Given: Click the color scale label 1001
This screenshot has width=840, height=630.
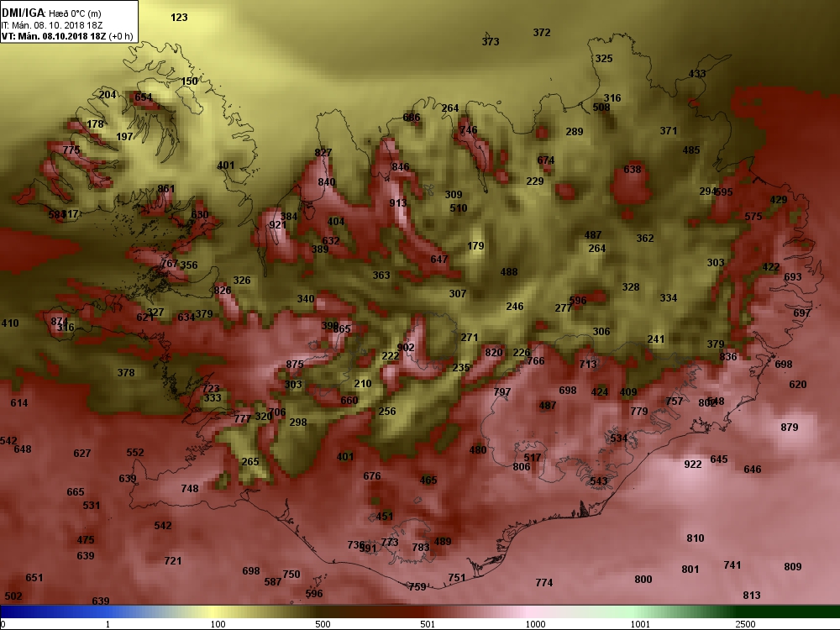Looking at the screenshot, I should 639,624.
